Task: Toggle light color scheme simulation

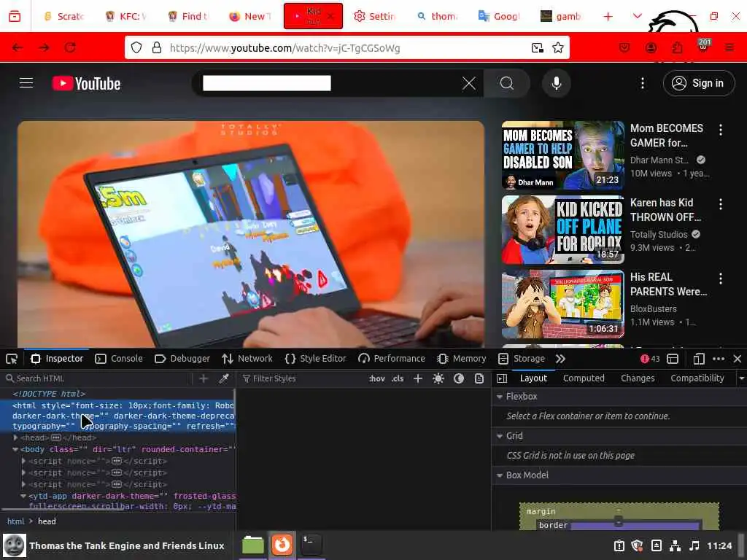Action: [x=438, y=378]
